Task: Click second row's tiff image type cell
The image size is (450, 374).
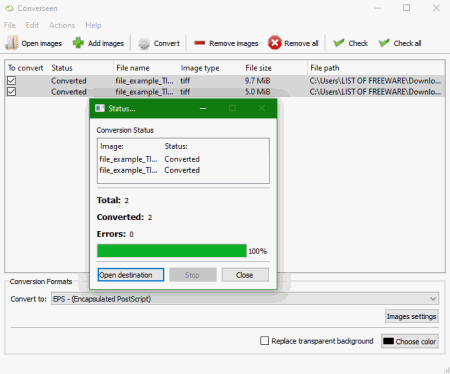Action: click(185, 92)
